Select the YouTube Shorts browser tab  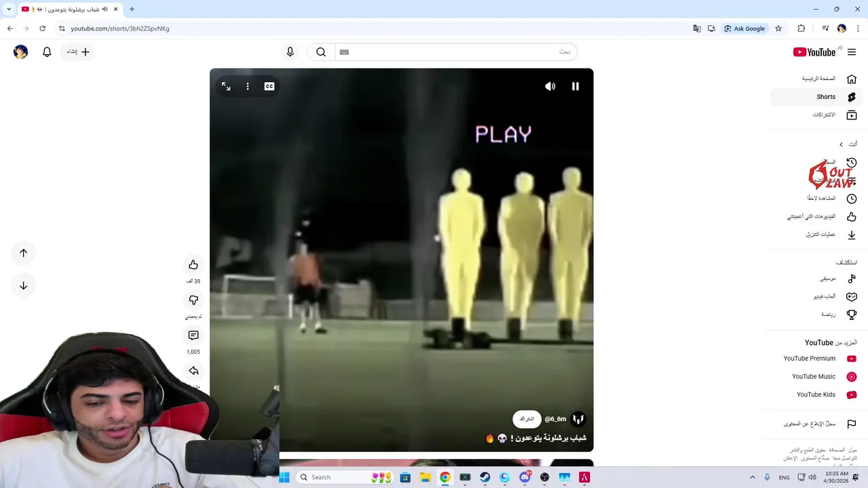[70, 9]
